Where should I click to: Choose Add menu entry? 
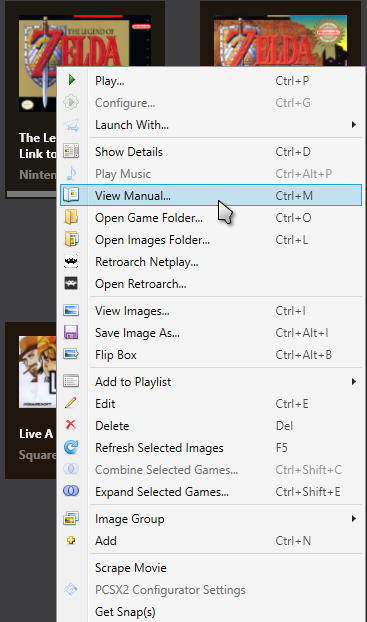[211, 540]
